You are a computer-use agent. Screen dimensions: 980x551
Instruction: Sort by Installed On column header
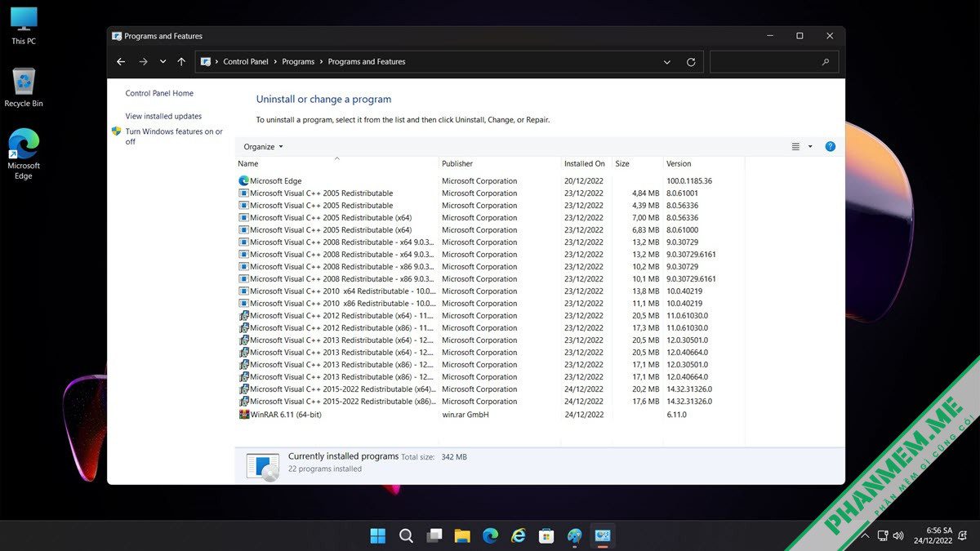coord(586,163)
